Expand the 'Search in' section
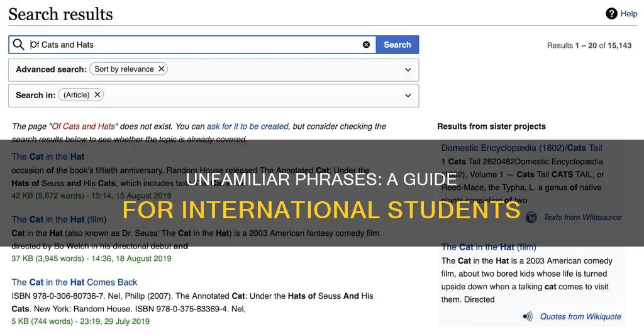 [408, 96]
